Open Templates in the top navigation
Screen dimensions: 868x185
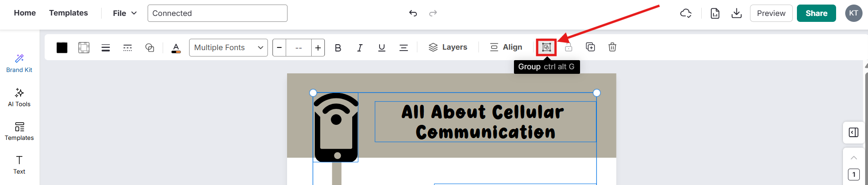tap(68, 13)
